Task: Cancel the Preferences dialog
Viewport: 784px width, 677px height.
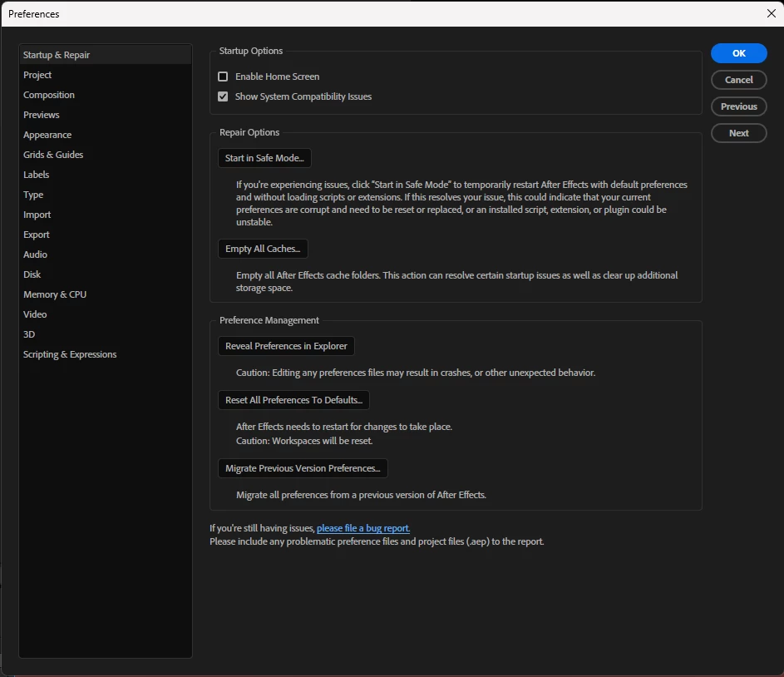Action: coord(738,80)
